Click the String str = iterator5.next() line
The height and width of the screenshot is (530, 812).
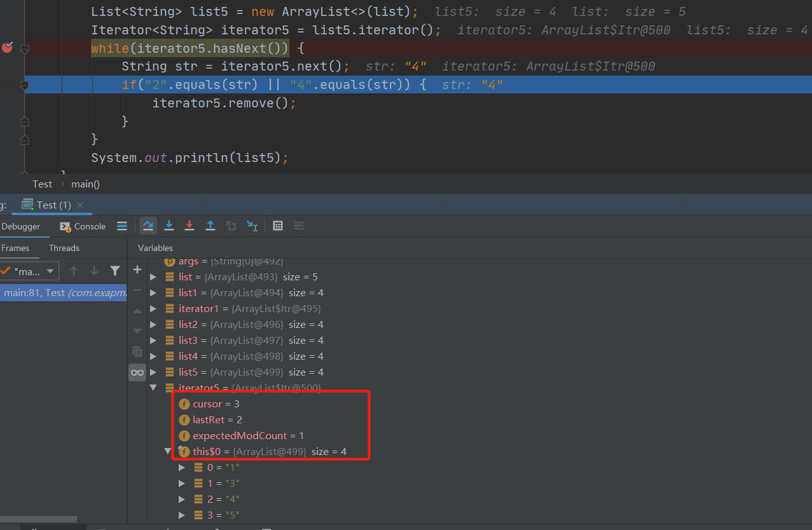pos(235,66)
